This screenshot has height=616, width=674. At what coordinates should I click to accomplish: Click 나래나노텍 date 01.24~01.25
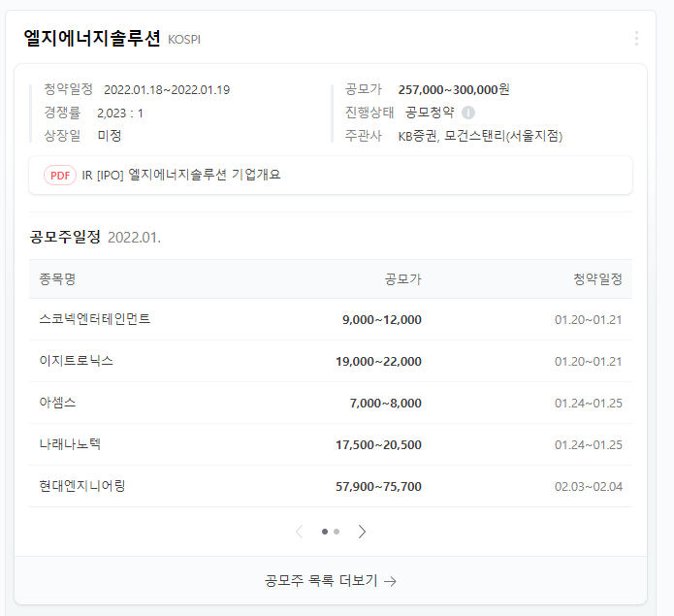tap(589, 445)
